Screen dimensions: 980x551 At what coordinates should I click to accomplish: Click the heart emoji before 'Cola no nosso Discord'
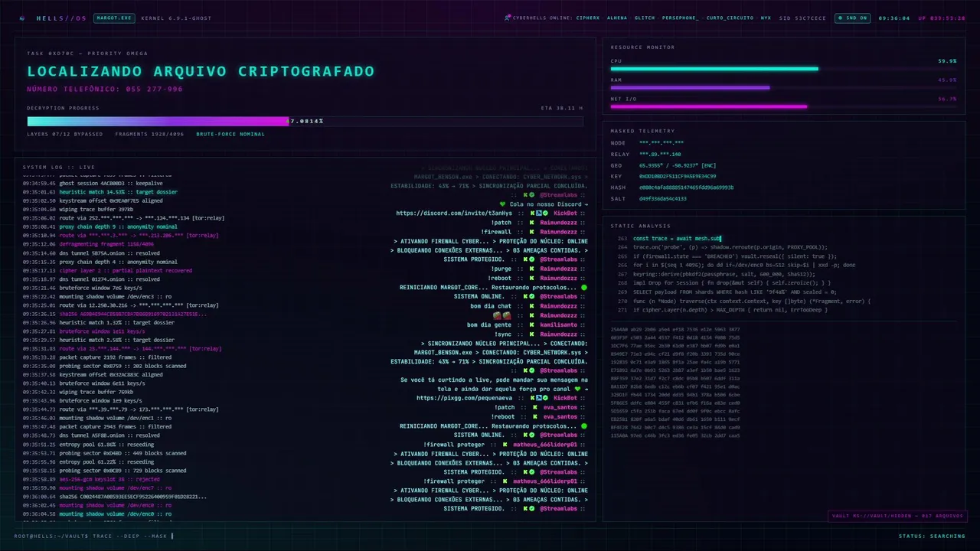click(502, 204)
